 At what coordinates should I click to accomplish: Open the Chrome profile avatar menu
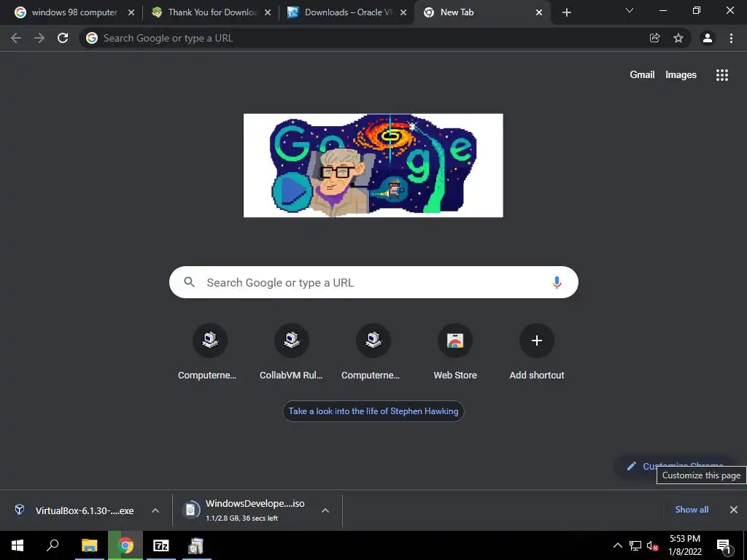point(708,38)
